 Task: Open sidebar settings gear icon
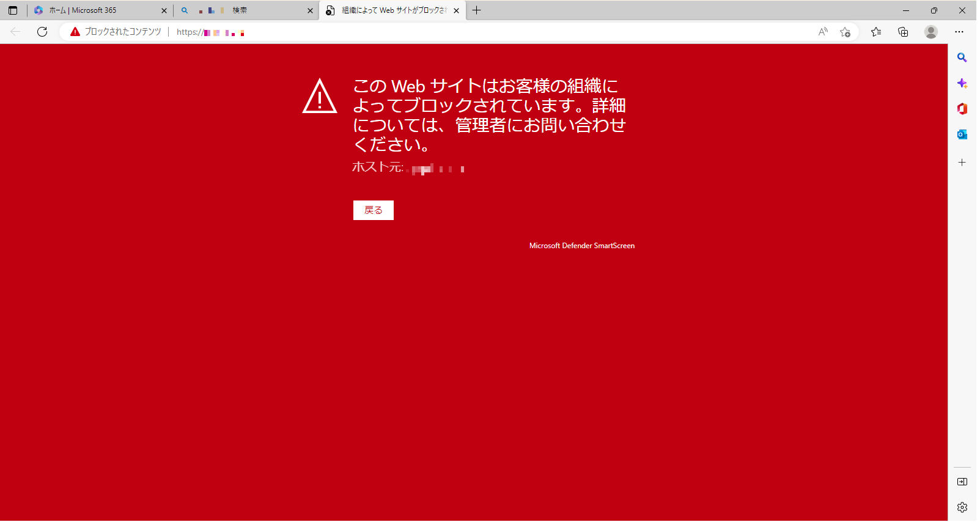(x=962, y=507)
